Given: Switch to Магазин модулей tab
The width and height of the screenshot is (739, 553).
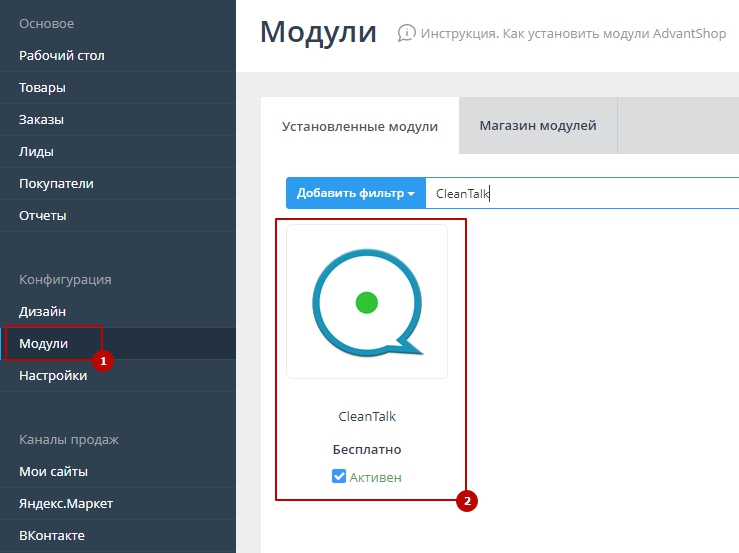Looking at the screenshot, I should click(537, 126).
